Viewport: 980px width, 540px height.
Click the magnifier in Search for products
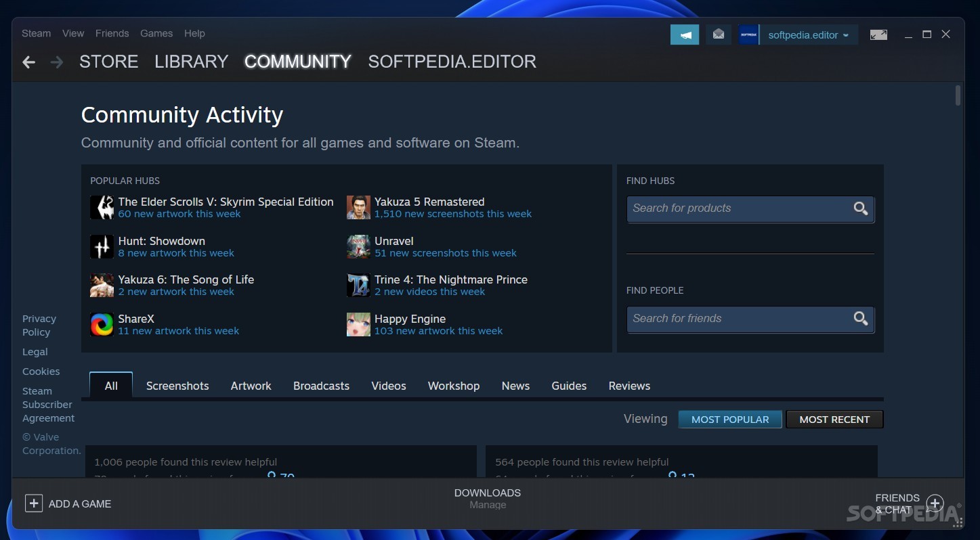pos(860,208)
